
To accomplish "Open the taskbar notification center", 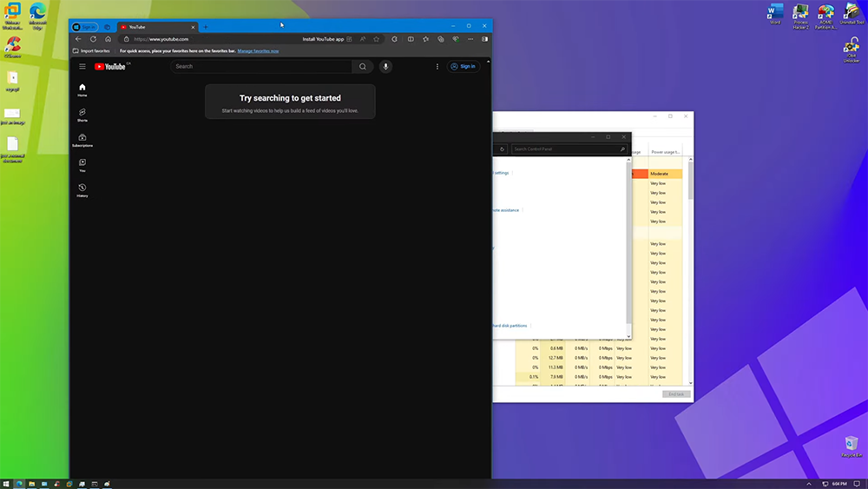I will [857, 484].
